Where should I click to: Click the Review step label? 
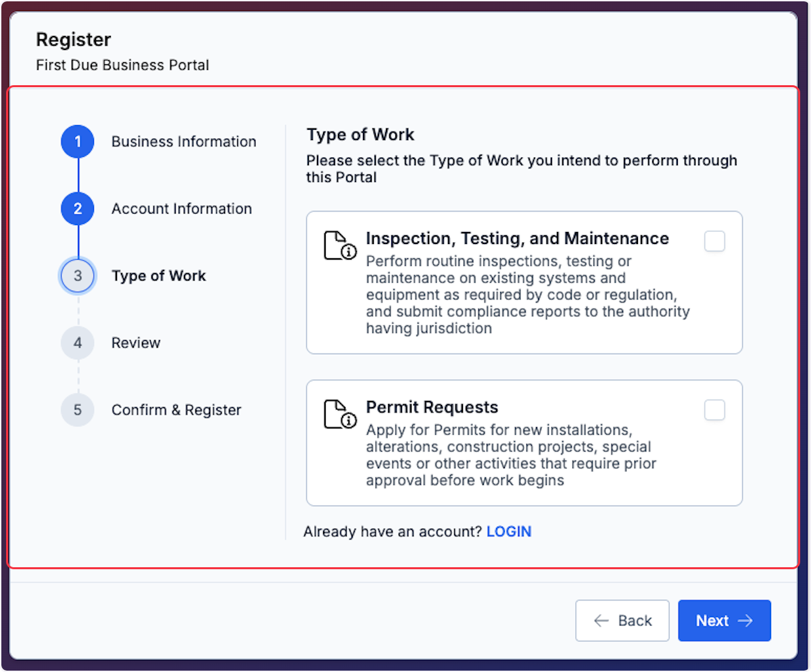[136, 343]
